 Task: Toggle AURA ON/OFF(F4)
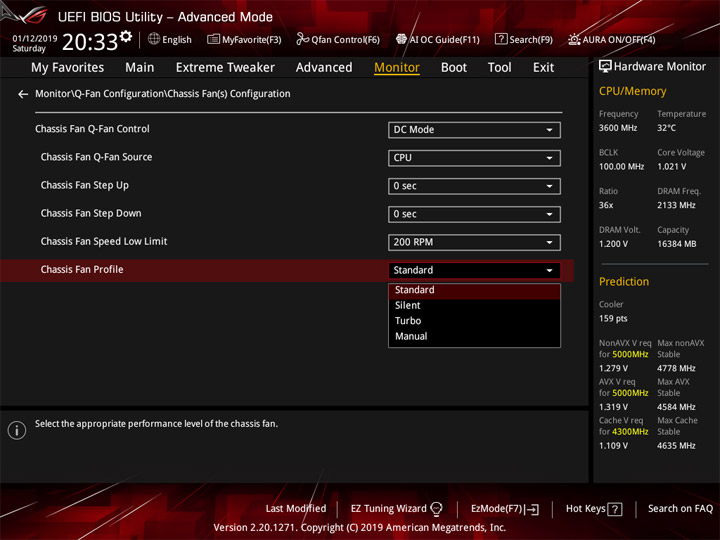tap(612, 39)
